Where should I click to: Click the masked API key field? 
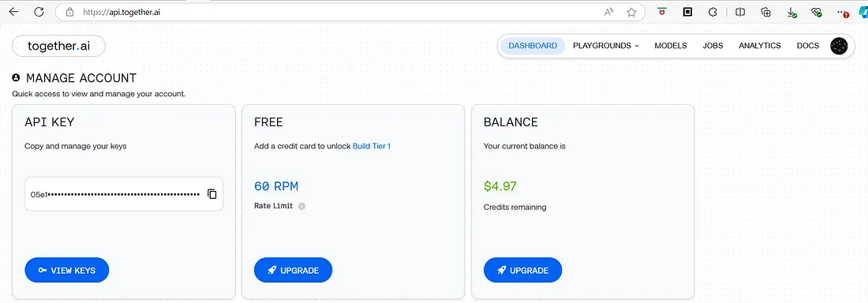coord(124,194)
